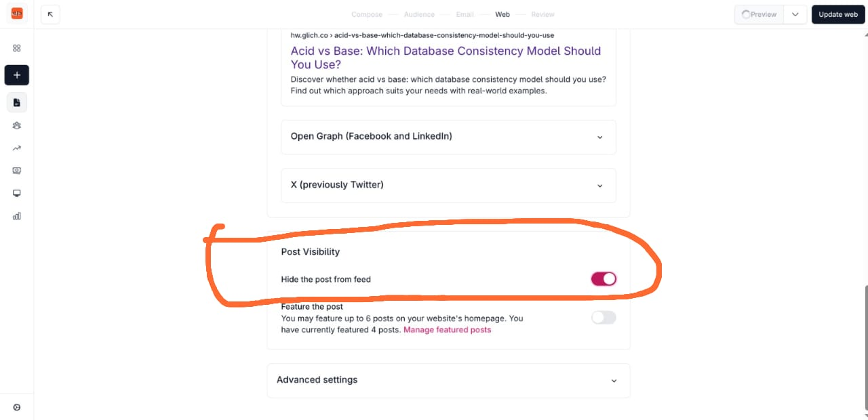The height and width of the screenshot is (420, 868).
Task: Go to the Review step tab
Action: click(542, 14)
